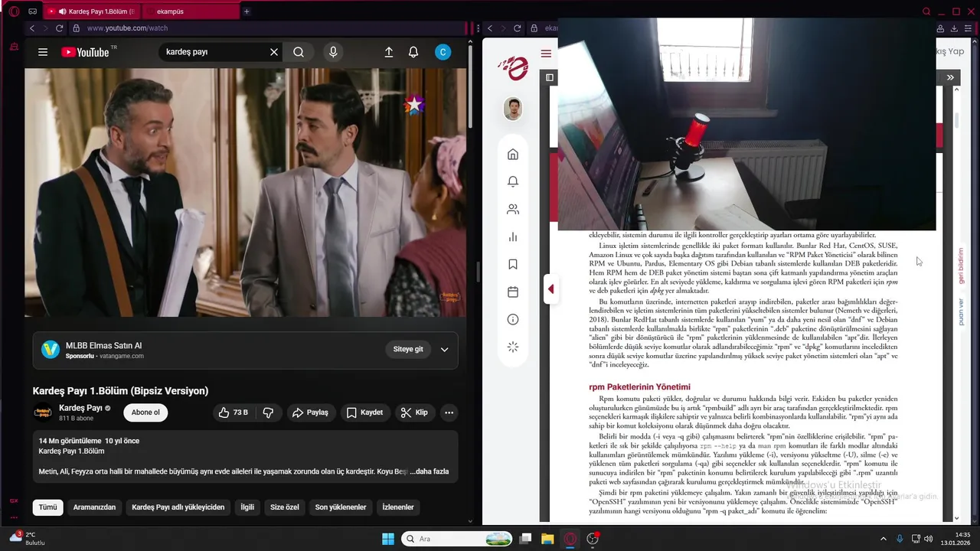
Task: Open the ekampüs bookmark icon
Action: tap(513, 264)
